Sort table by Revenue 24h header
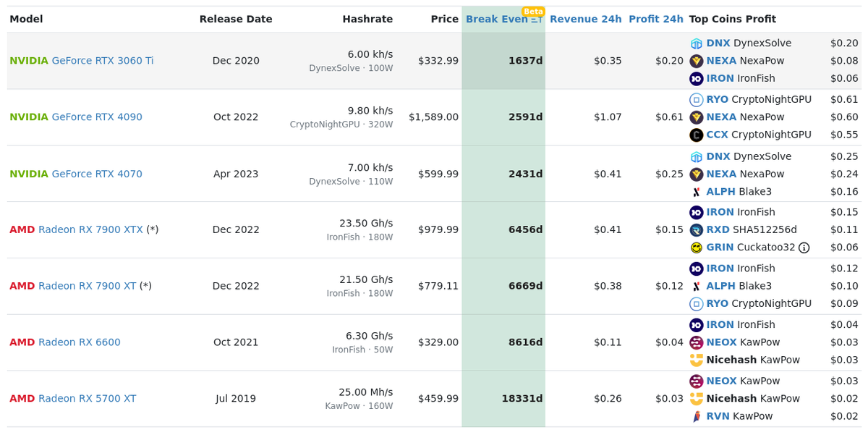Viewport: 868px width, 435px height. 585,20
